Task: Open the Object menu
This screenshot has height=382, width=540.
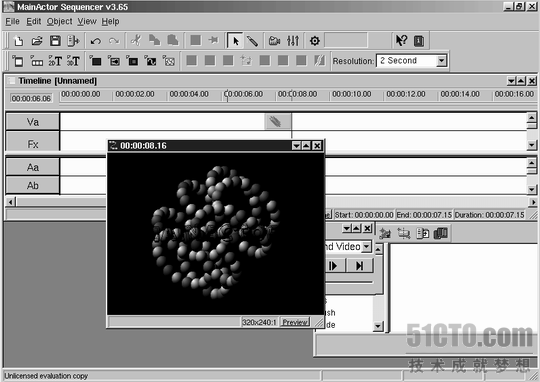Action: point(60,21)
